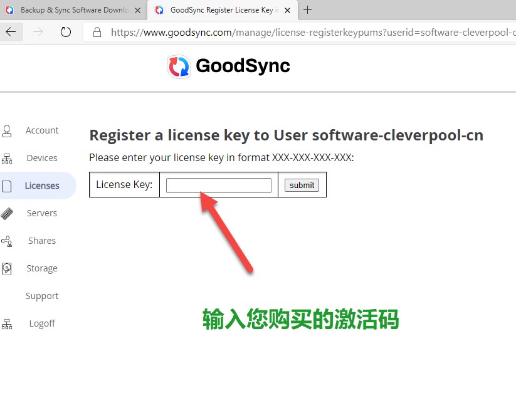The height and width of the screenshot is (420, 516).
Task: Click the 'Please enter your license key' text
Action: pyautogui.click(x=221, y=158)
